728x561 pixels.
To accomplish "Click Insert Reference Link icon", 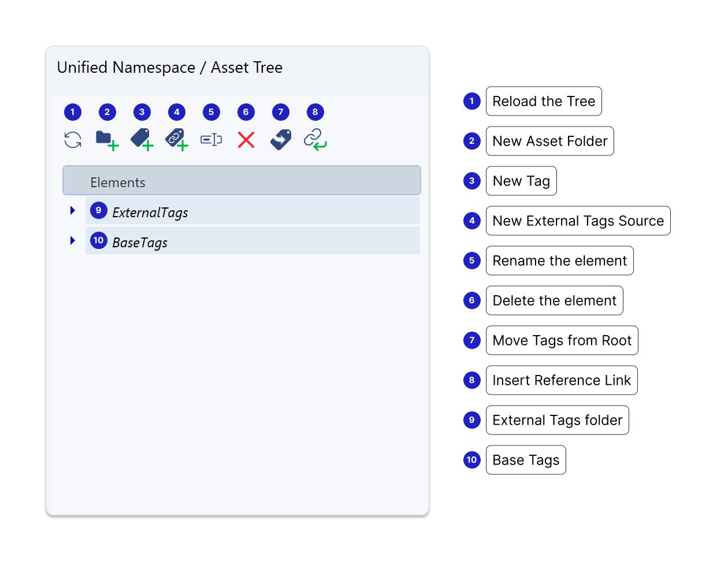I will tap(315, 140).
